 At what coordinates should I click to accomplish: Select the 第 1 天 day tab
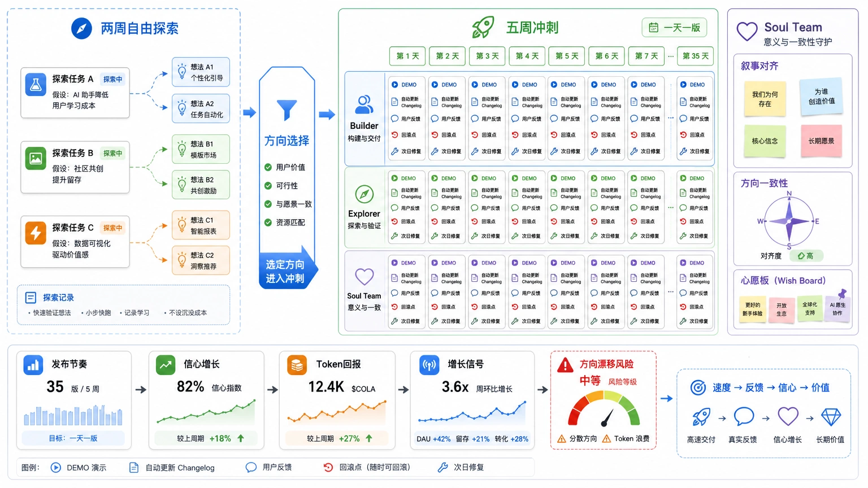408,56
